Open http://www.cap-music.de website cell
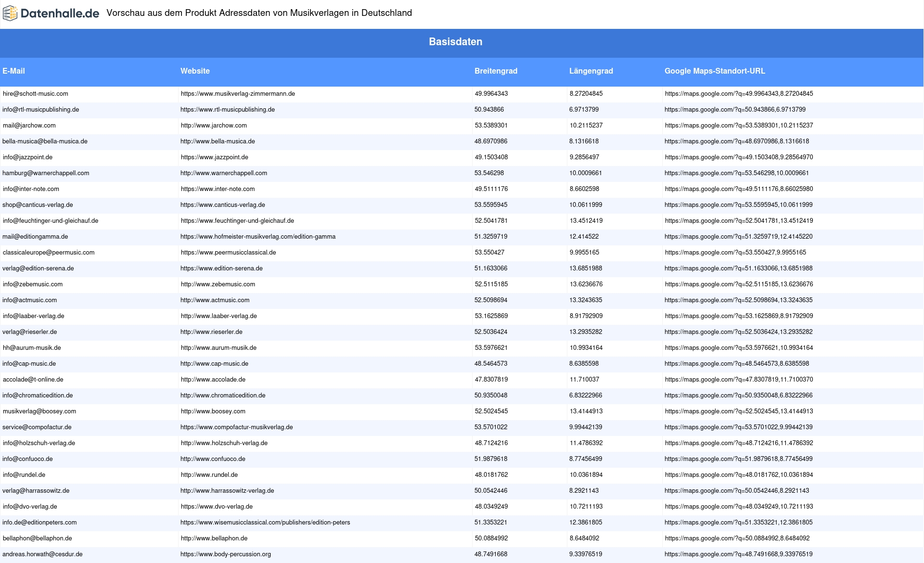This screenshot has width=924, height=563. pos(214,364)
